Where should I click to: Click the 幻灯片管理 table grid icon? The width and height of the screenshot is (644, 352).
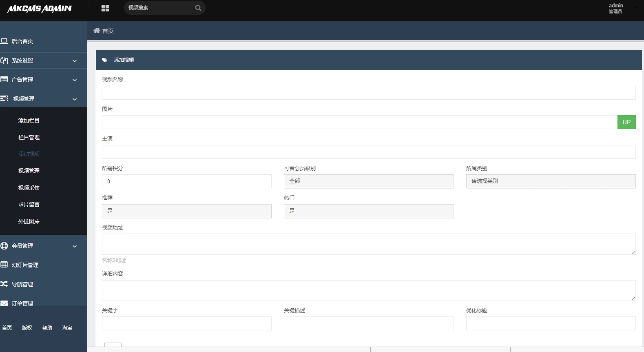(4, 265)
